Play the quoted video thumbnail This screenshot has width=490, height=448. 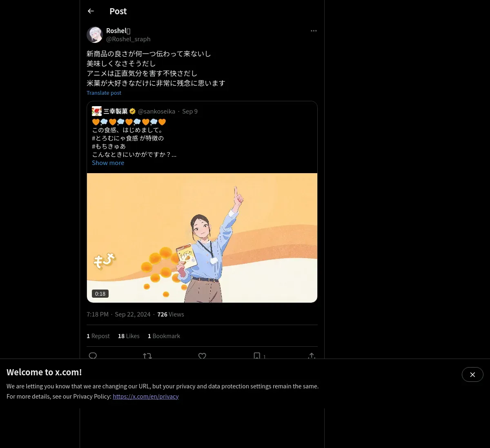pyautogui.click(x=202, y=238)
